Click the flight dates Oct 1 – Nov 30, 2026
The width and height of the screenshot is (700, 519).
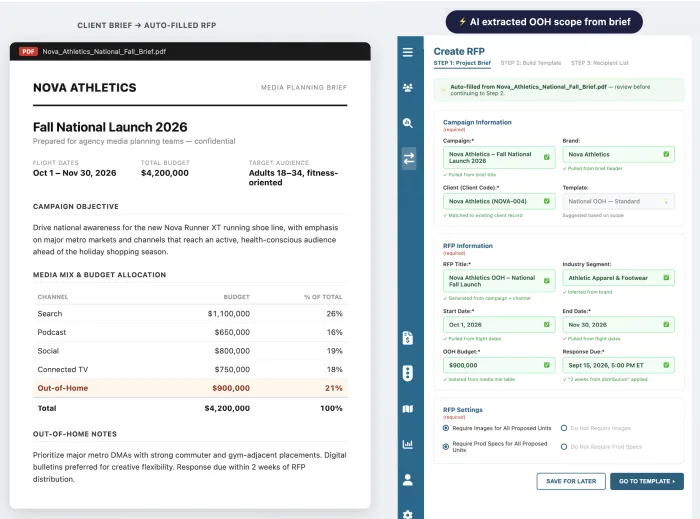tap(75, 173)
